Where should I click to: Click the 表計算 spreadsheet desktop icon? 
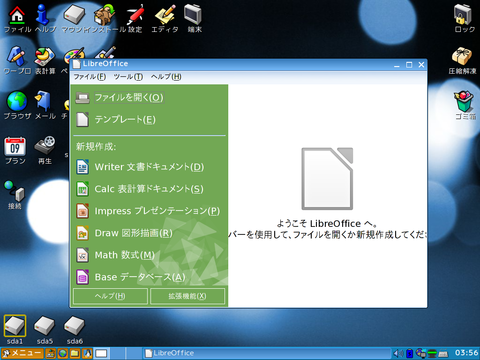click(x=45, y=60)
